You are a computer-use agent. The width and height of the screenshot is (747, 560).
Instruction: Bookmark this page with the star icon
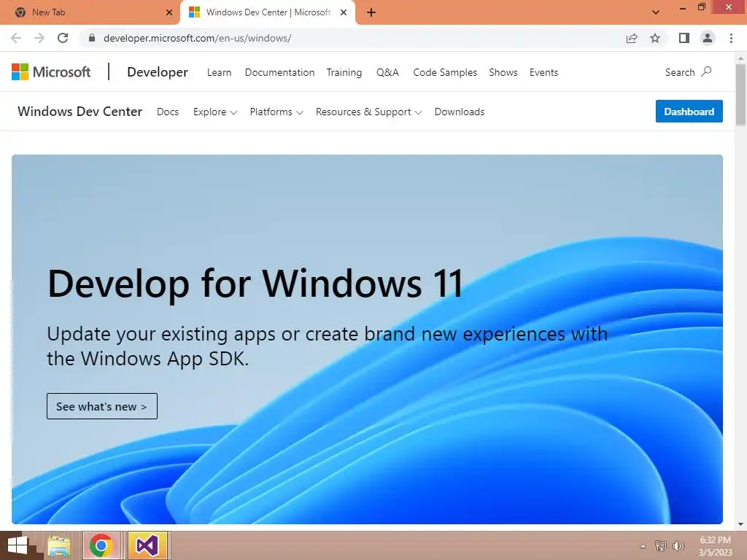655,38
